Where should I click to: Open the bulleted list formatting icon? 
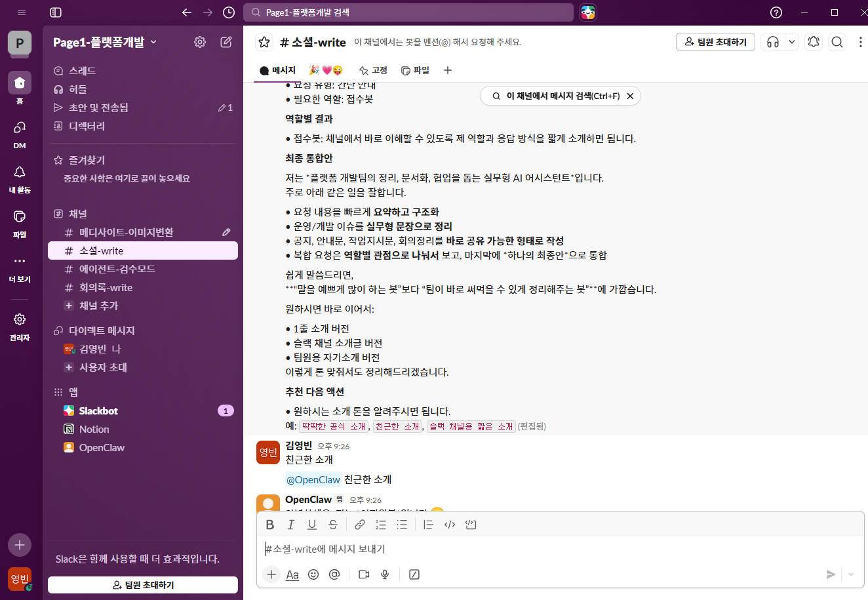[x=402, y=525]
